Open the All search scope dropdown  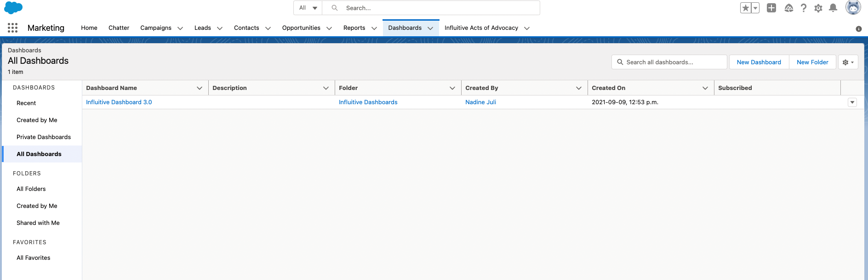click(308, 8)
